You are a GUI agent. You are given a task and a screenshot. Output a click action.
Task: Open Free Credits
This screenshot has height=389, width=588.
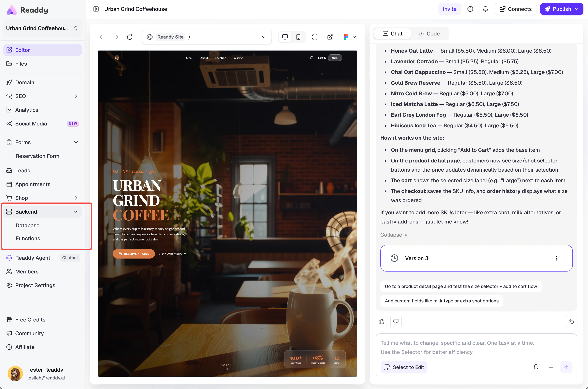pos(42,320)
